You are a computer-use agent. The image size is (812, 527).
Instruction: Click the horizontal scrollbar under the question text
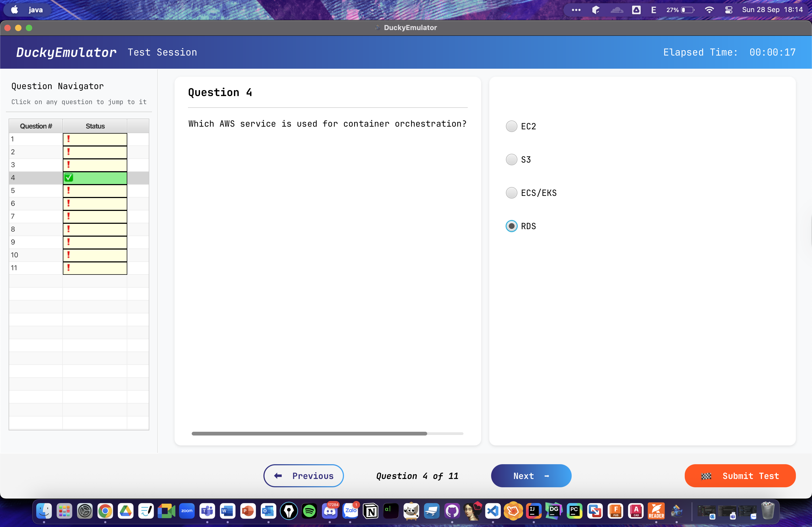[x=309, y=434]
